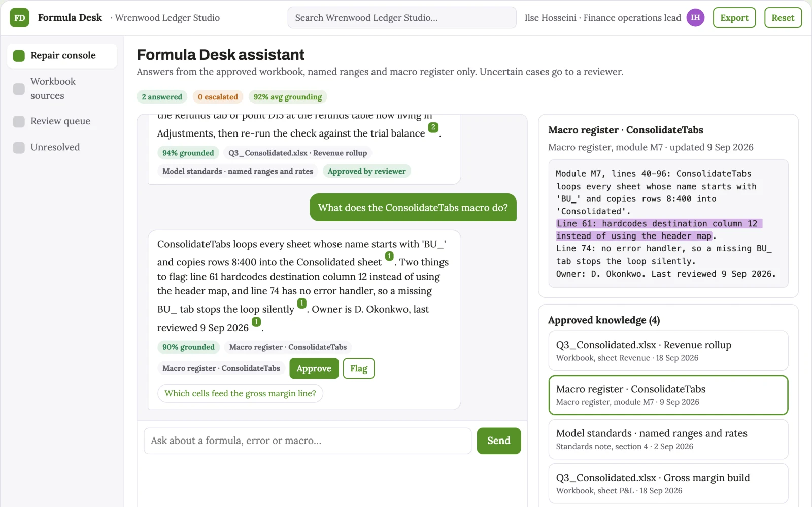The image size is (812, 507).
Task: Open Model standards named ranges card
Action: pyautogui.click(x=668, y=440)
